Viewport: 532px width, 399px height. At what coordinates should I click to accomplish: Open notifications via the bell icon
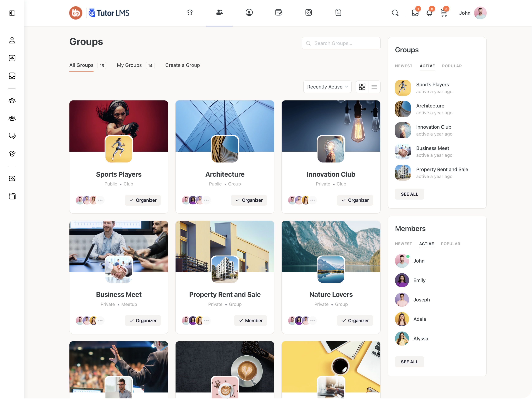tap(430, 13)
